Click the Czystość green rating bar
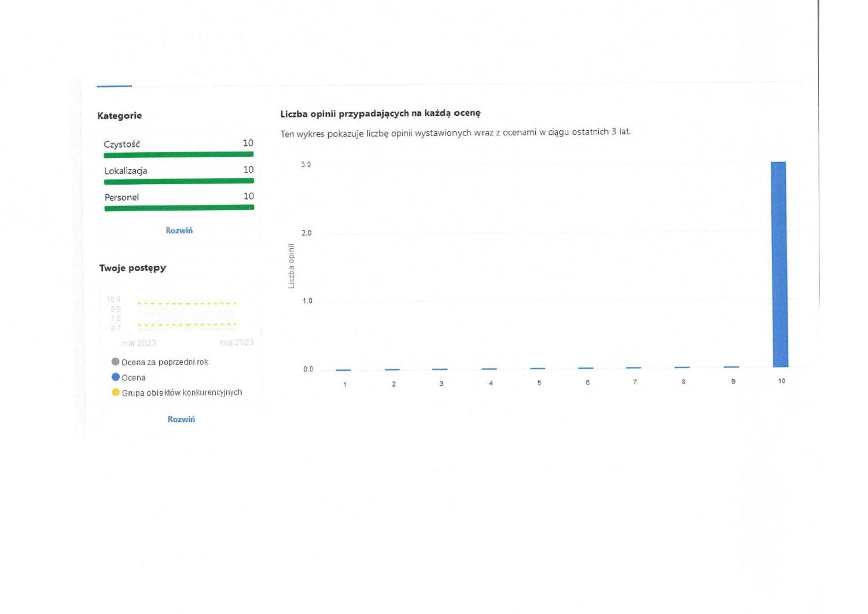This screenshot has height=614, width=868. coord(179,154)
